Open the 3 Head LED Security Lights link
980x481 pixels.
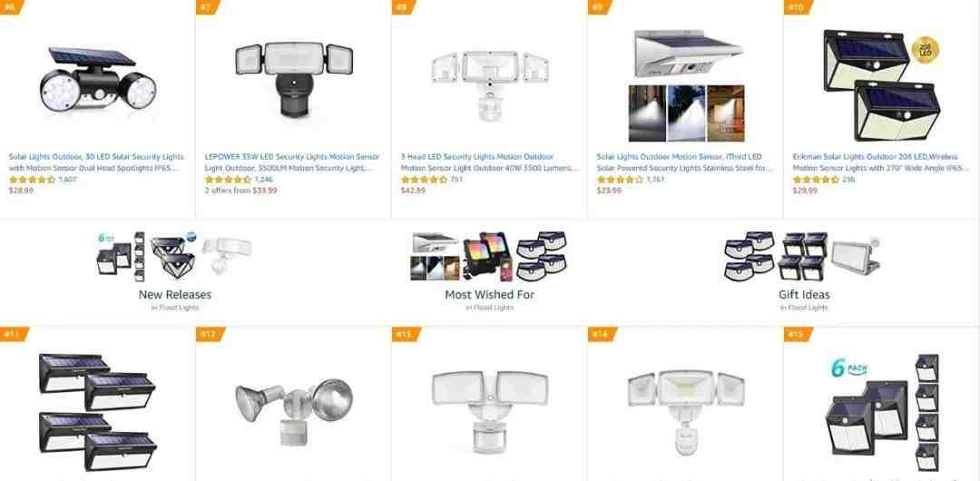click(490, 162)
